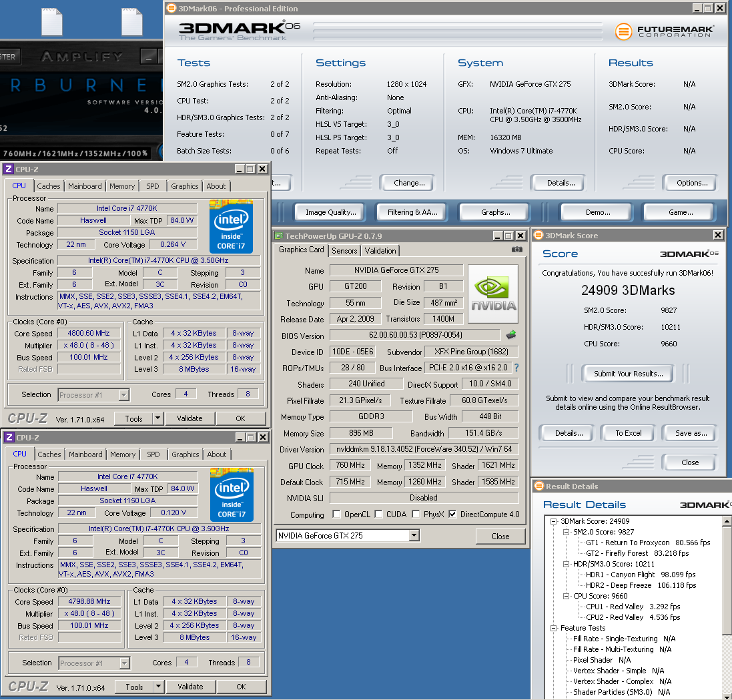732x700 pixels.
Task: Open Graphics tab in upper CPU-Z
Action: pos(184,186)
